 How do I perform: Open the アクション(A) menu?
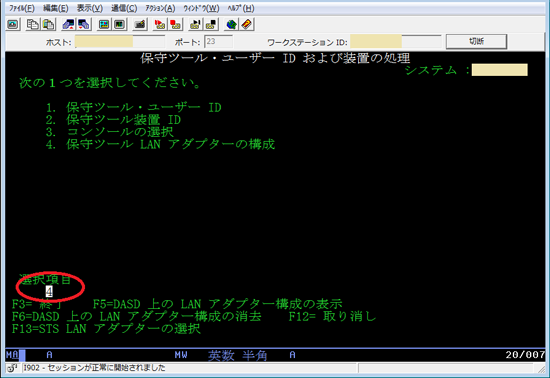(x=160, y=8)
